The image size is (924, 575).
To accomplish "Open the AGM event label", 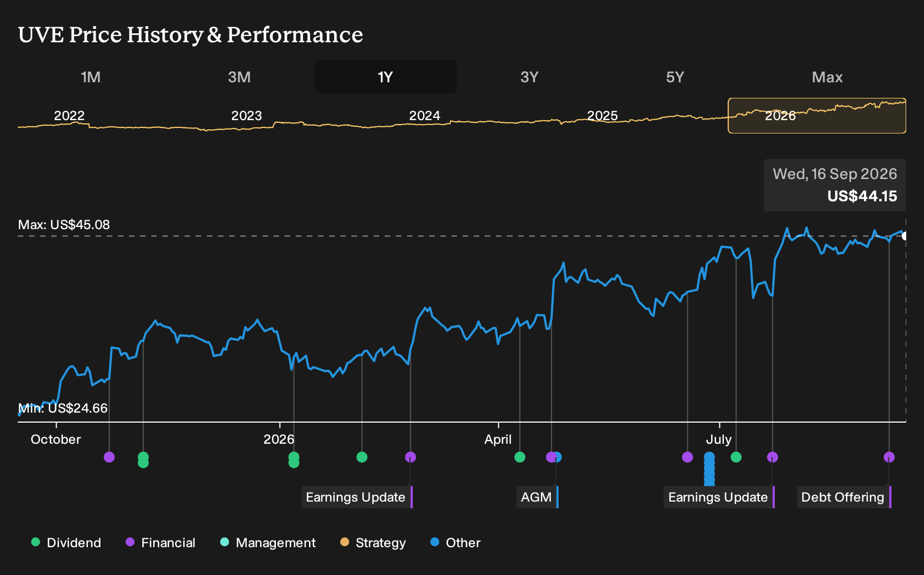I will click(x=537, y=497).
